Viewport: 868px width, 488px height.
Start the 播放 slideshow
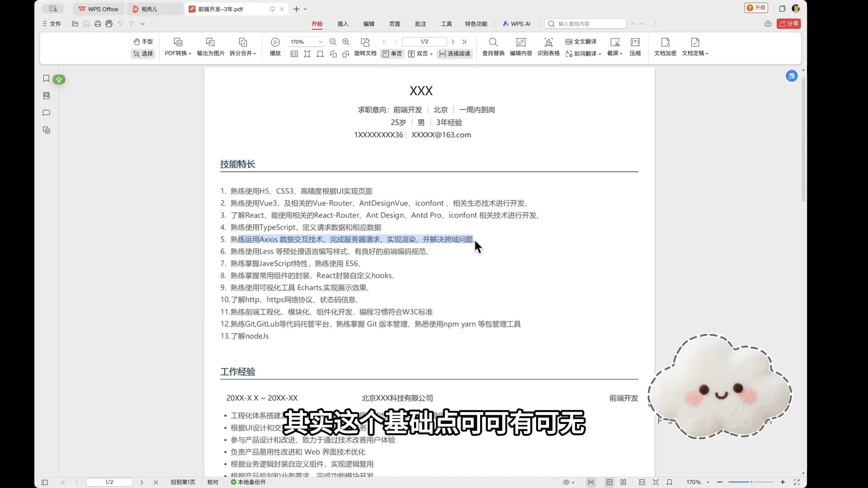[275, 47]
